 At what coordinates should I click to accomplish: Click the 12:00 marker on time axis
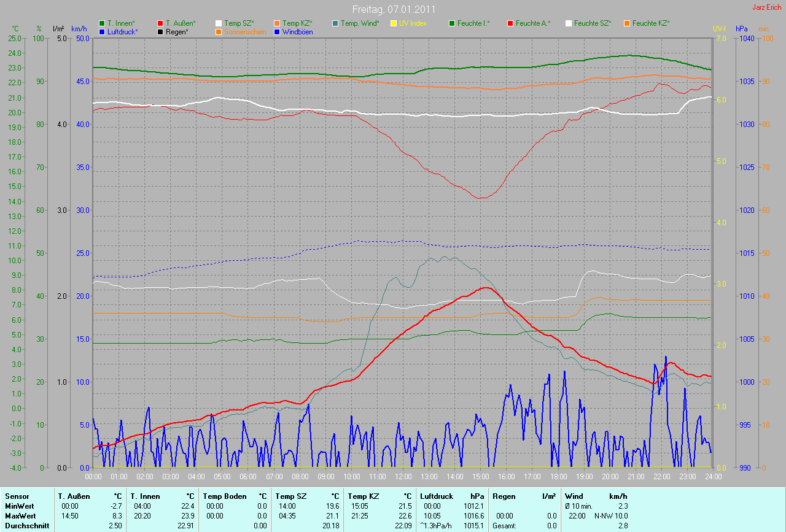(403, 476)
